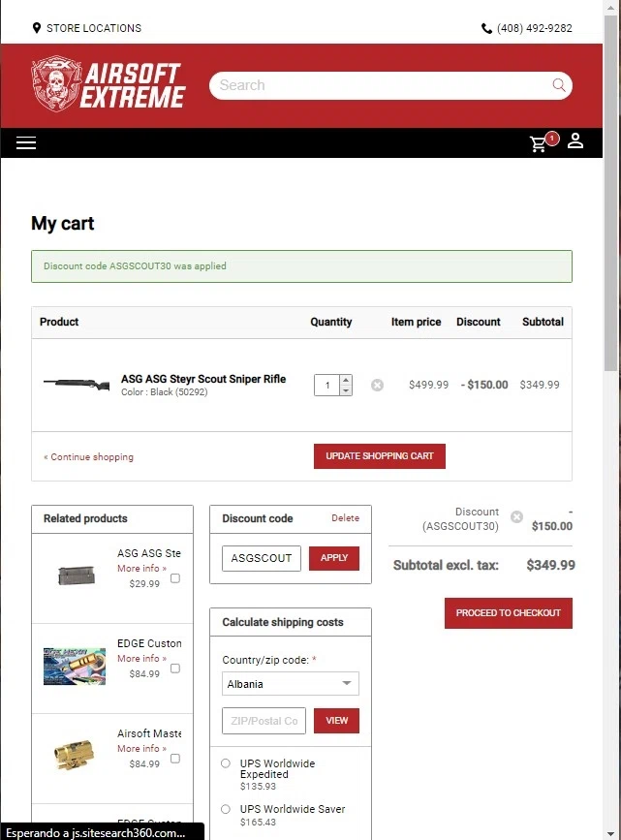Follow the Continue shopping link

coord(88,457)
